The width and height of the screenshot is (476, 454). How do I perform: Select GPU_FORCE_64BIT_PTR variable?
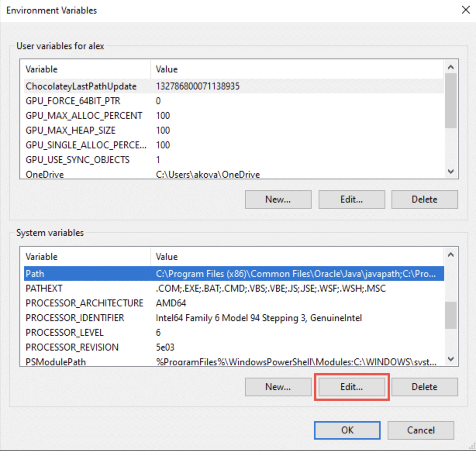[234, 101]
